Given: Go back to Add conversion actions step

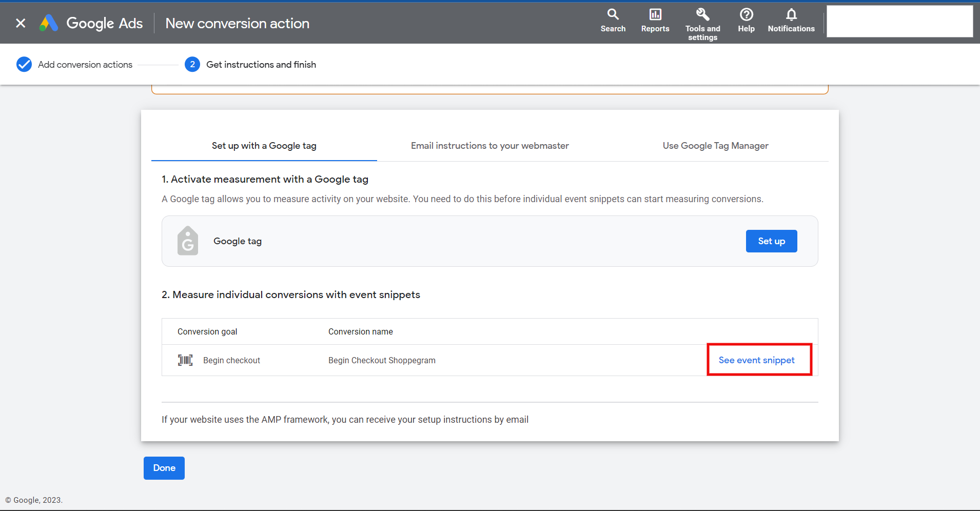Looking at the screenshot, I should (x=85, y=65).
